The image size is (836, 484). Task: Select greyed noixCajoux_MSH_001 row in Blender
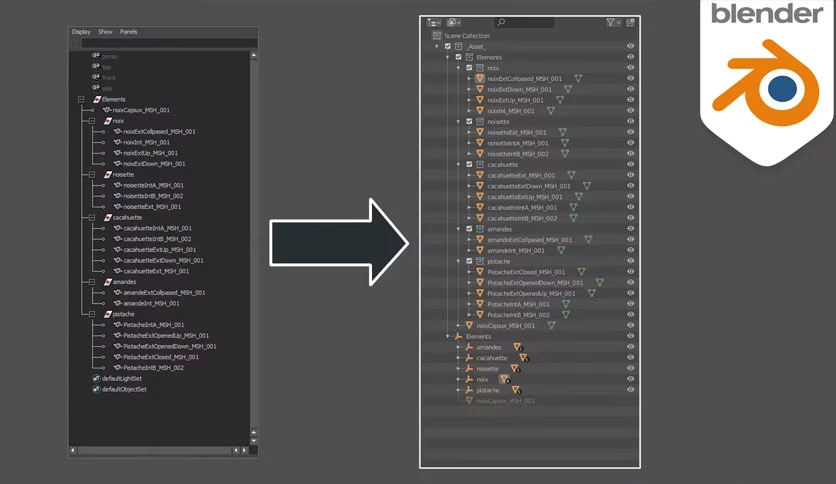[505, 401]
